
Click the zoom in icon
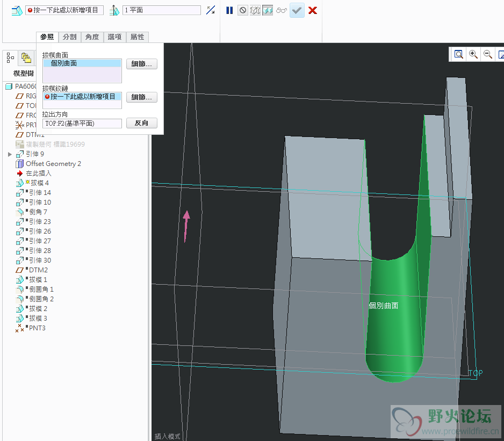coord(473,54)
